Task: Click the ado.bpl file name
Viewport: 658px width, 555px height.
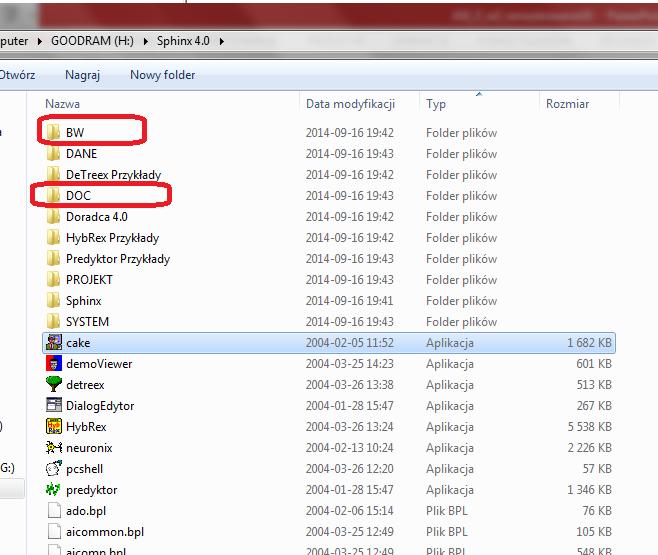Action: click(x=86, y=511)
